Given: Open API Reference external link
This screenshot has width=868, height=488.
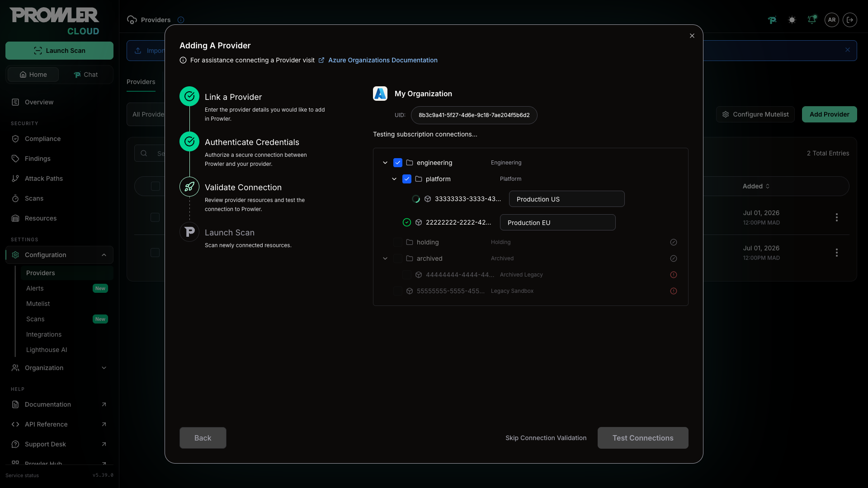Looking at the screenshot, I should click(59, 424).
